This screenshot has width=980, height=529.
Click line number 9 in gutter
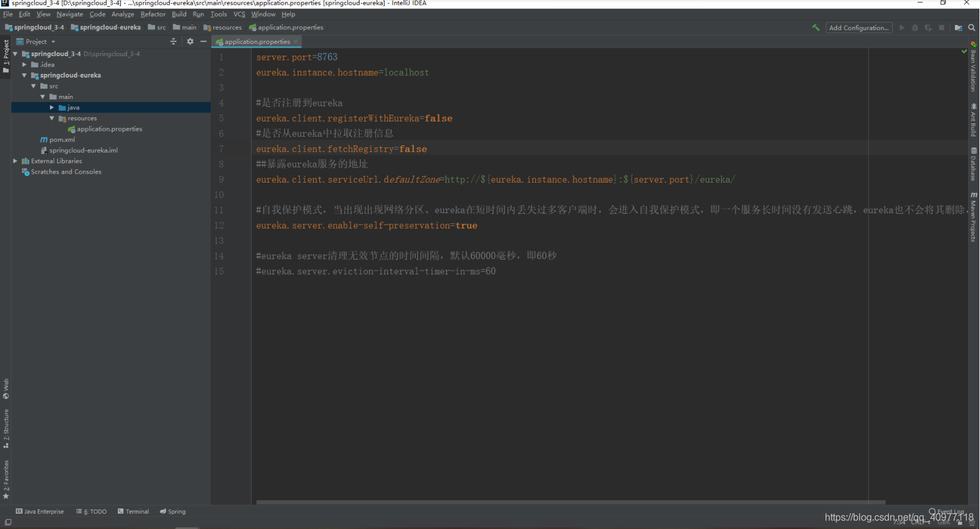point(221,180)
